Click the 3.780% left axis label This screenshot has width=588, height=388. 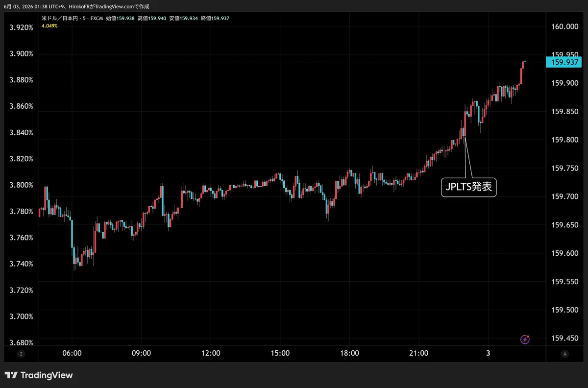[x=22, y=211]
